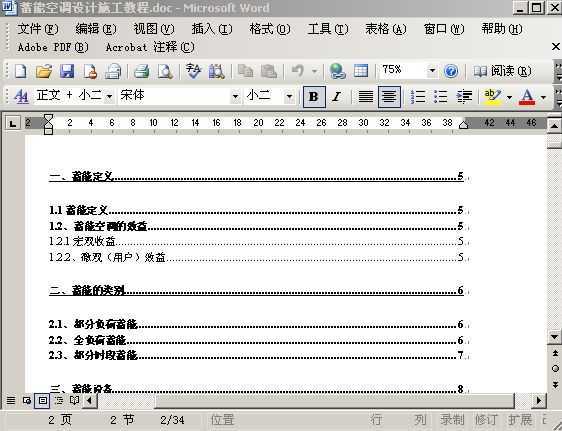Image resolution: width=562 pixels, height=431 pixels.
Task: Undo the last action
Action: 297,71
